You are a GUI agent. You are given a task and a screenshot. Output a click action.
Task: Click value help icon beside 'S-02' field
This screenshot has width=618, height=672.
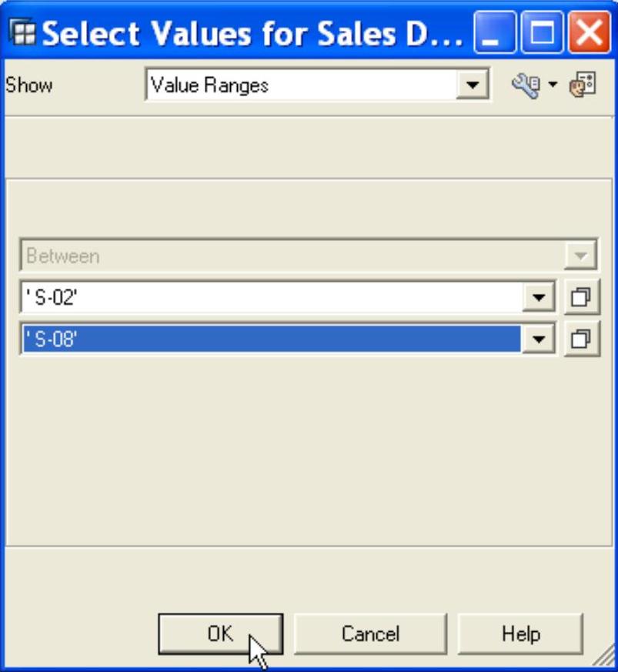coord(581,298)
